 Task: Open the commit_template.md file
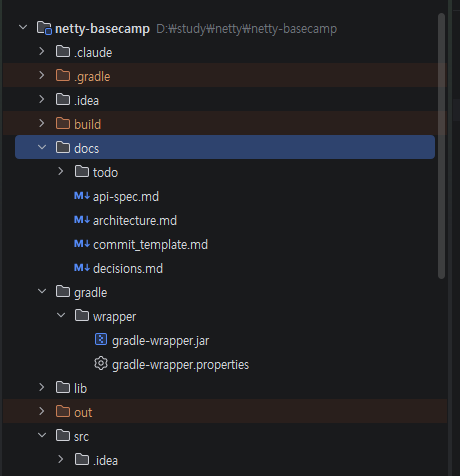click(x=150, y=245)
